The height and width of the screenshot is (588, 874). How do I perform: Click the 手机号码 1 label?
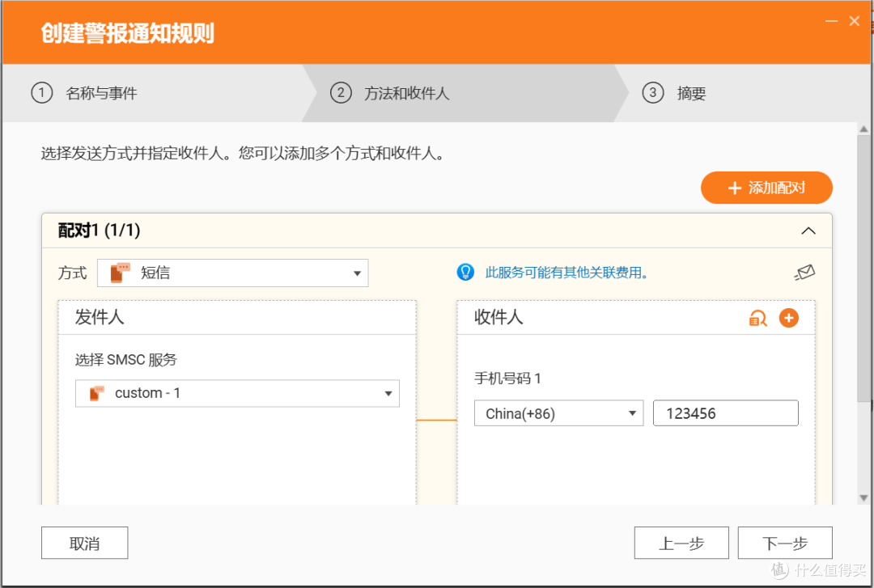tap(507, 379)
